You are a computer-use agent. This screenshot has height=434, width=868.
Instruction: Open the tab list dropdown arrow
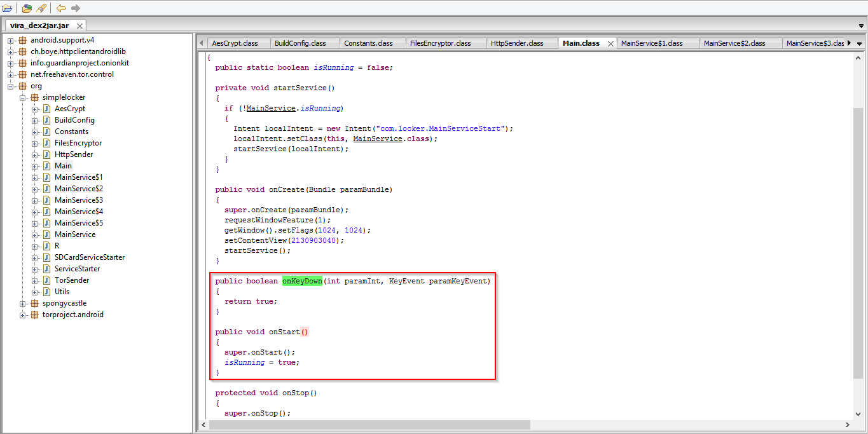860,43
